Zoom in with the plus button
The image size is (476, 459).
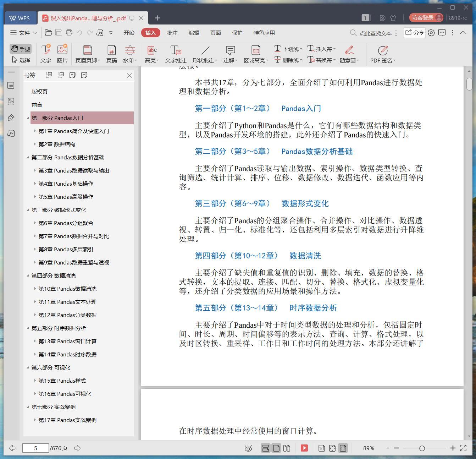point(453,448)
